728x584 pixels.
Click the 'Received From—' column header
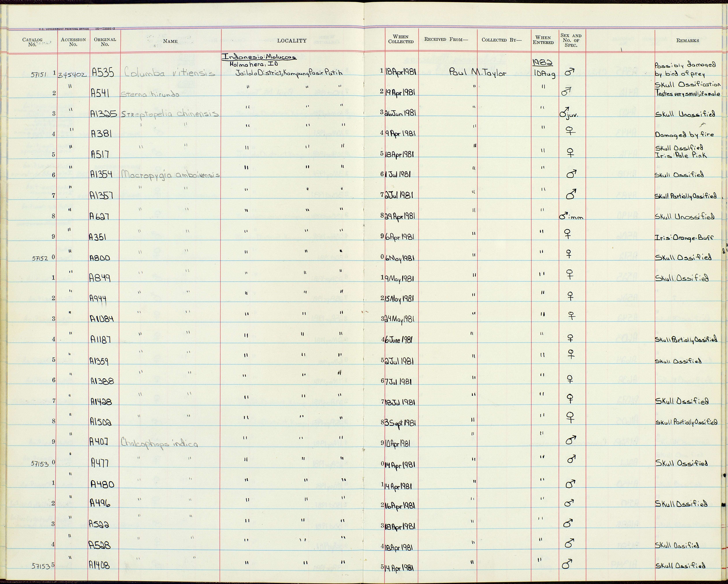(x=446, y=40)
